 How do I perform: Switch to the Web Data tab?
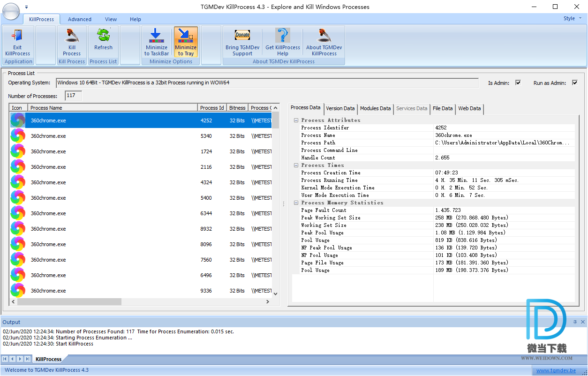(469, 108)
